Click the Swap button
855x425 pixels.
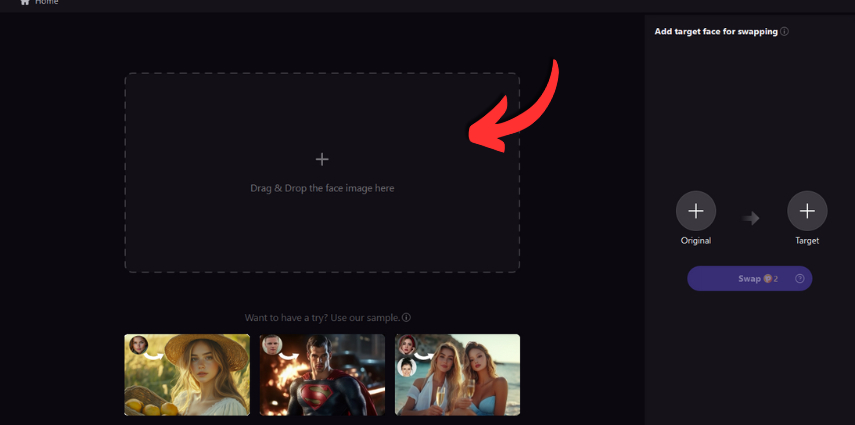[x=749, y=279]
